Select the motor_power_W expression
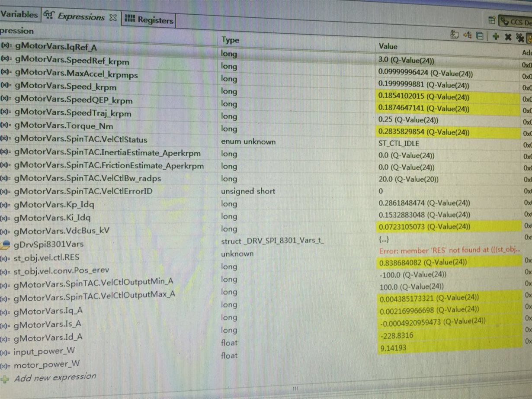 (46, 364)
